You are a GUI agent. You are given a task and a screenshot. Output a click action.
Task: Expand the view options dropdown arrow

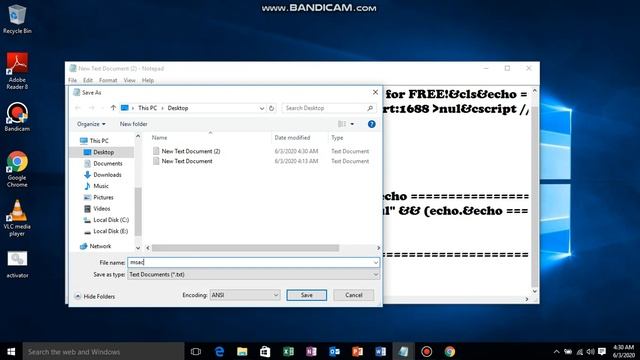click(352, 124)
